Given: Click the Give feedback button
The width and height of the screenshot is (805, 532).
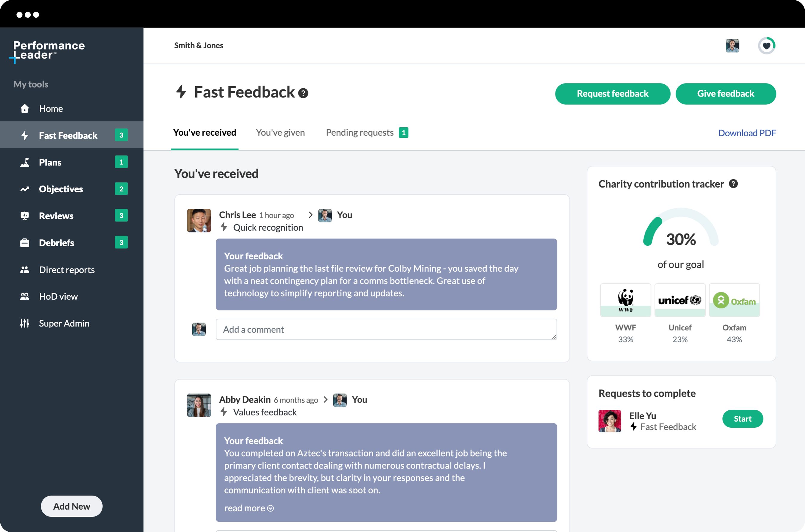Looking at the screenshot, I should pyautogui.click(x=726, y=94).
